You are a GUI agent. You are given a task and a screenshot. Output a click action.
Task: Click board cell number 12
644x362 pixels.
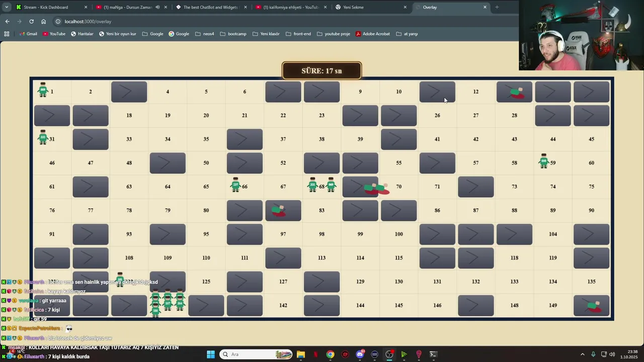pos(476,92)
